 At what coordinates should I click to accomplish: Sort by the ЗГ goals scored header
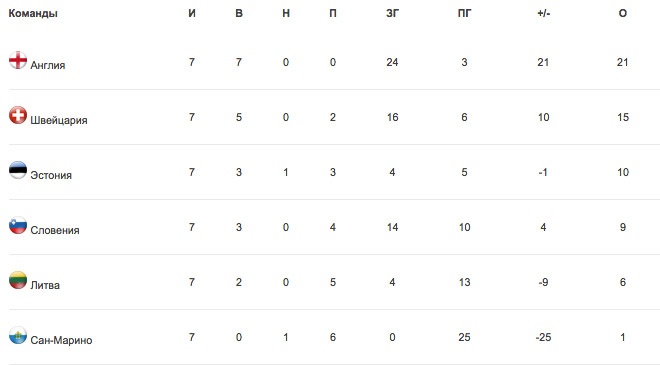click(392, 13)
